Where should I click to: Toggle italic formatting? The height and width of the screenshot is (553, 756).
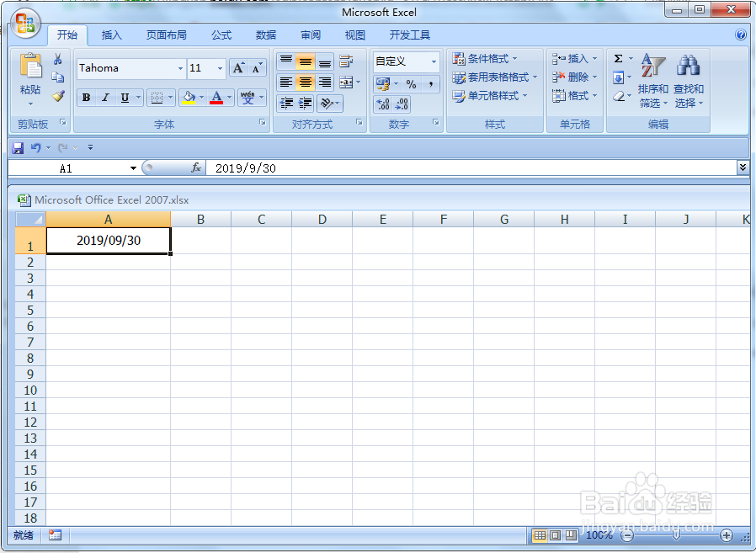(x=105, y=98)
